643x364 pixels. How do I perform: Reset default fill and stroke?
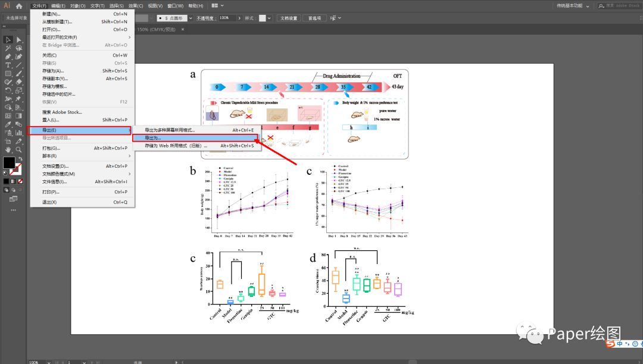(5, 173)
